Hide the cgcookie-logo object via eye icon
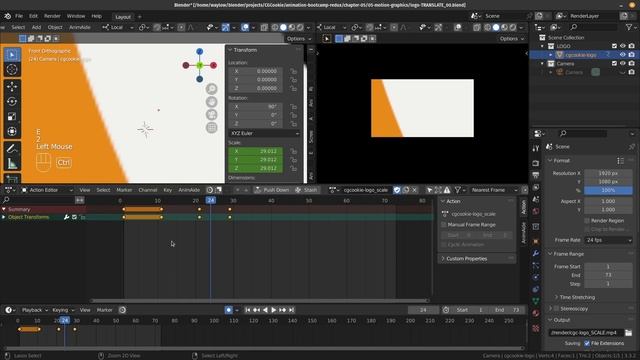 (623, 55)
